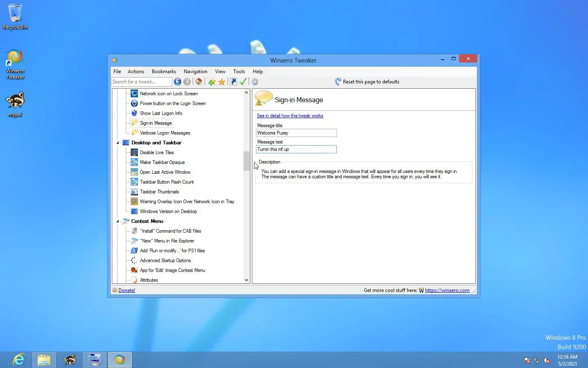
Task: Click the Message title input field
Action: (296, 133)
